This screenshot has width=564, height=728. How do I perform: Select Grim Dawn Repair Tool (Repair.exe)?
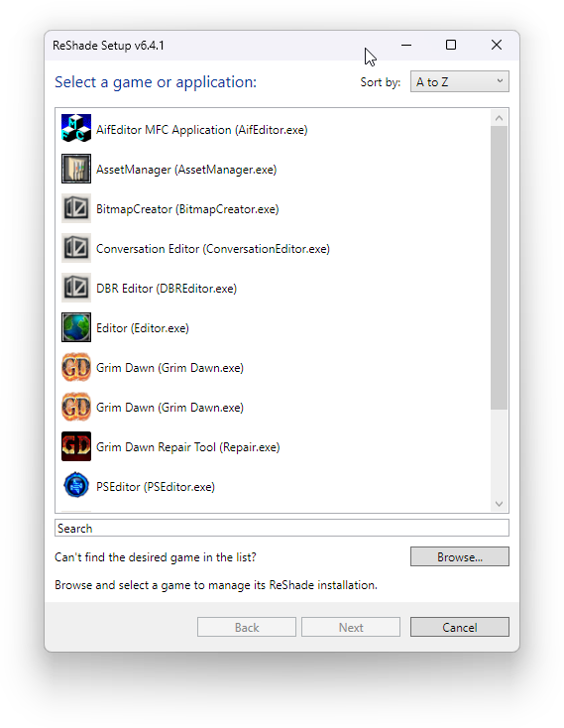point(188,447)
